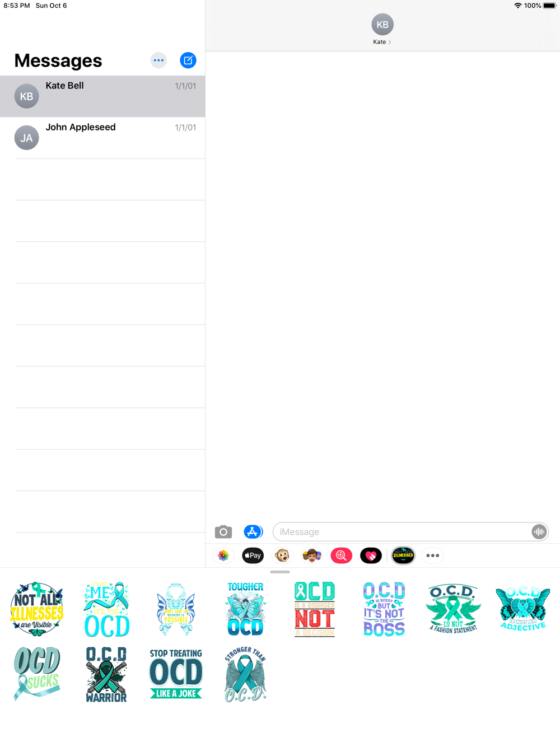
Task: Pick the OCD Warrior sticker
Action: [x=106, y=674]
